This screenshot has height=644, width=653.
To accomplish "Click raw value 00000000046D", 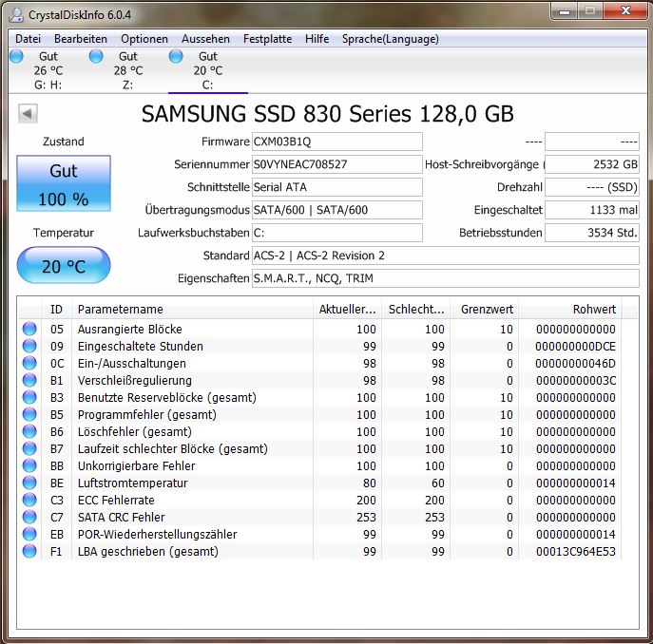I will coord(576,364).
